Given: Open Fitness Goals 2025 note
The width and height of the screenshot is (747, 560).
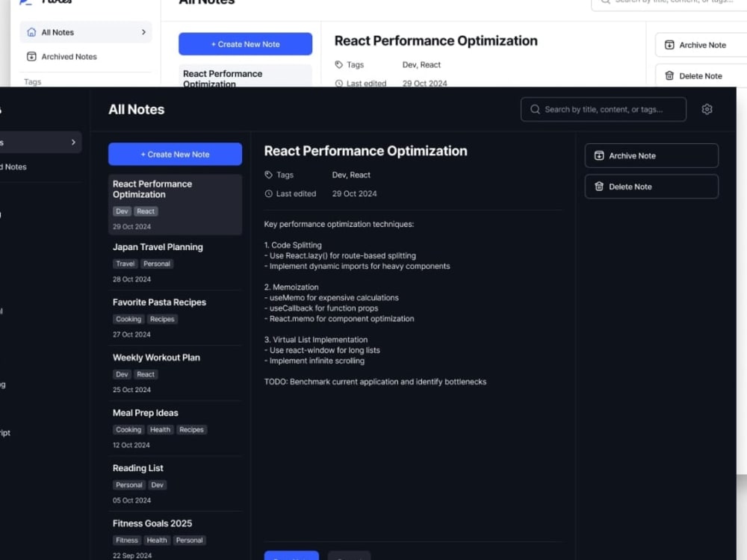Looking at the screenshot, I should [175, 538].
